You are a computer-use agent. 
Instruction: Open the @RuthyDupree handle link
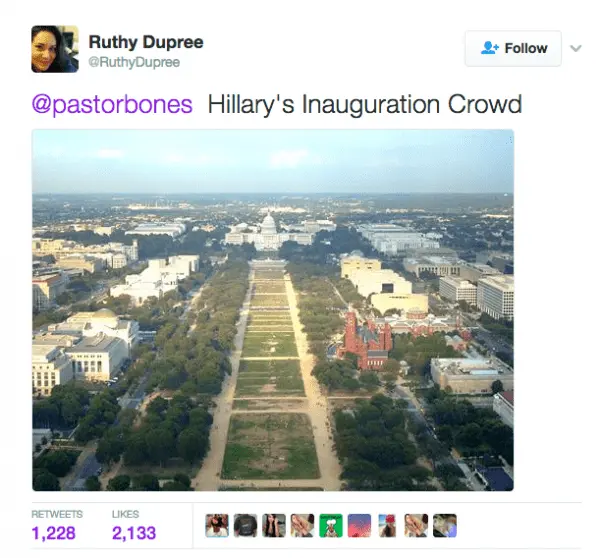134,62
